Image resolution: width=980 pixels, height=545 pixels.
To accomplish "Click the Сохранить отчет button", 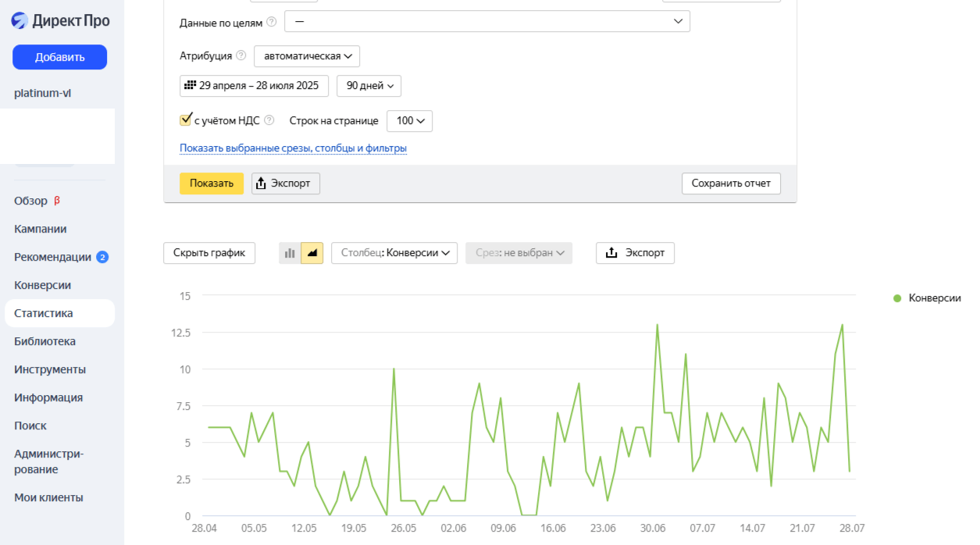I will pyautogui.click(x=731, y=183).
